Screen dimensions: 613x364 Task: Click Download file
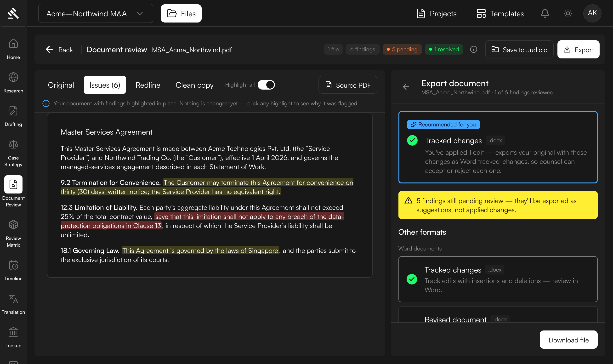click(568, 340)
